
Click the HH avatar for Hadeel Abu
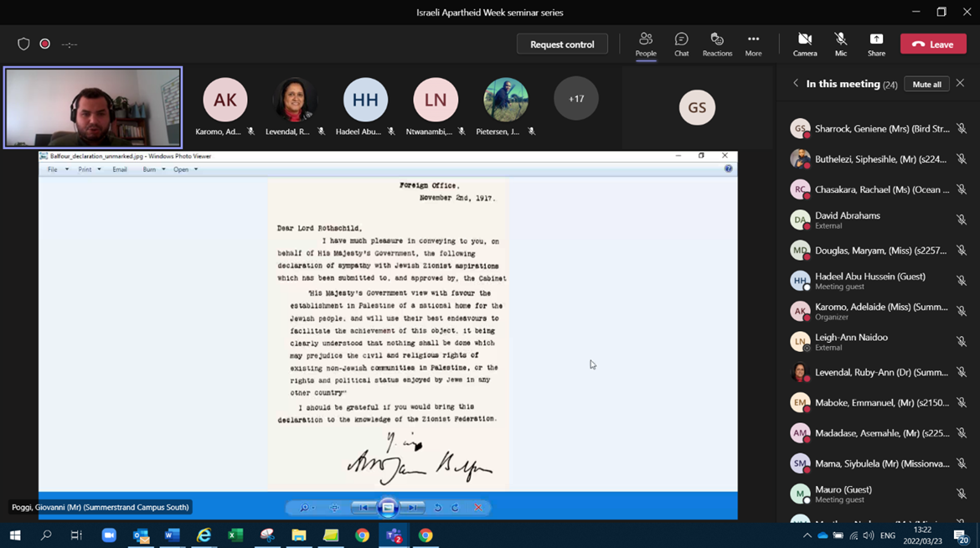click(365, 100)
